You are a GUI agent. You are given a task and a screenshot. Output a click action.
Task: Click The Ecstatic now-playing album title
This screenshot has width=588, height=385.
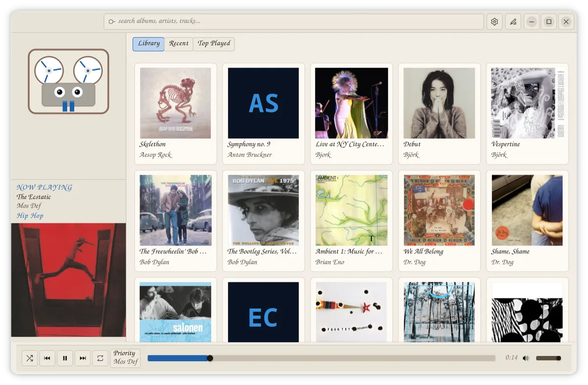coord(34,197)
